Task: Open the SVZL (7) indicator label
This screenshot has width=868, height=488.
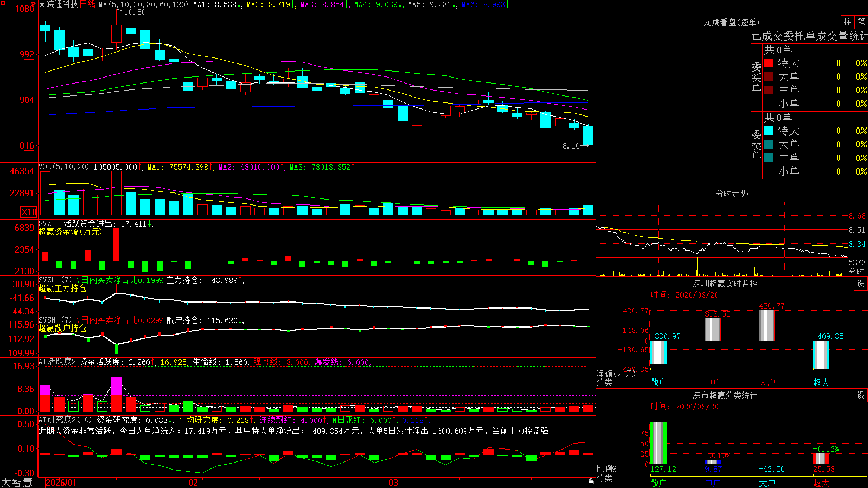Action: click(x=55, y=280)
